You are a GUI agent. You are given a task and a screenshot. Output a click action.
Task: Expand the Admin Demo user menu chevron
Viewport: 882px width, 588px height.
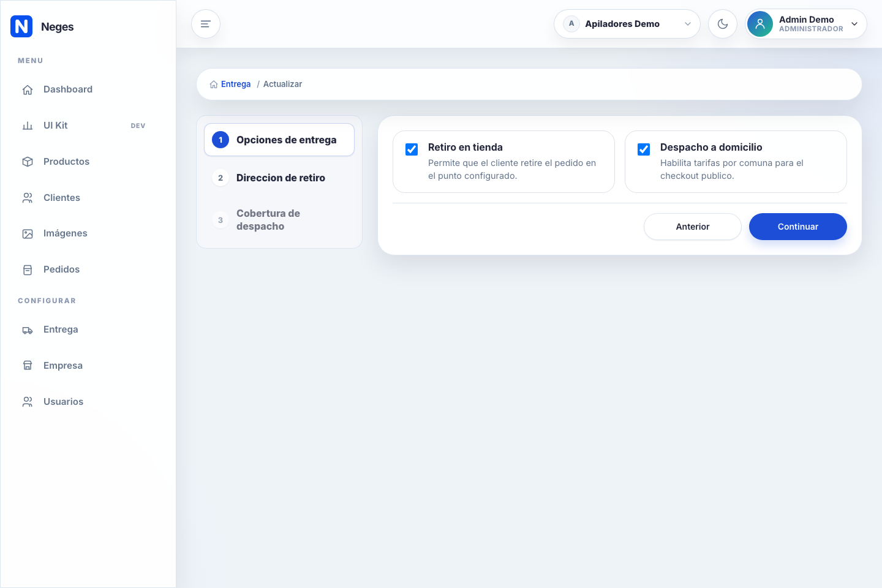(854, 24)
